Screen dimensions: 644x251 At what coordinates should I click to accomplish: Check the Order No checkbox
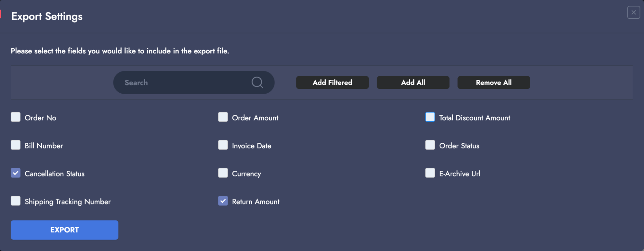[15, 117]
